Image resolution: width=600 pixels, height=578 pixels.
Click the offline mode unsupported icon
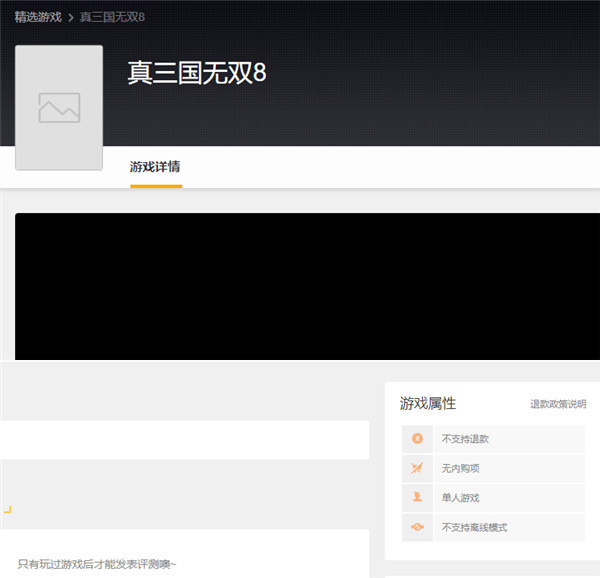click(x=417, y=527)
